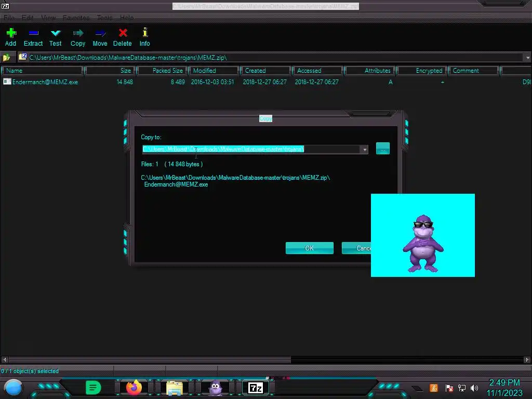
Task: Click the main window address path field
Action: [271, 58]
